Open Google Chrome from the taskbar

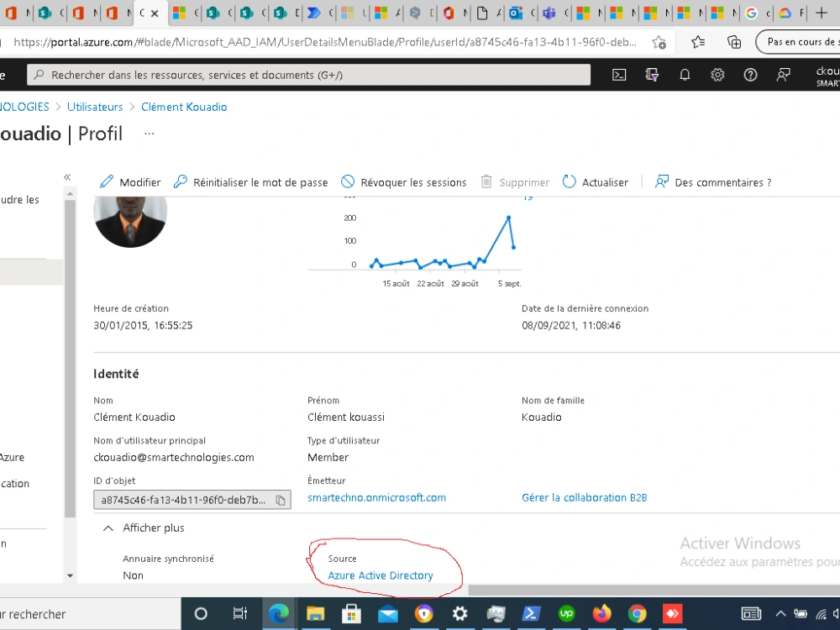[x=637, y=613]
